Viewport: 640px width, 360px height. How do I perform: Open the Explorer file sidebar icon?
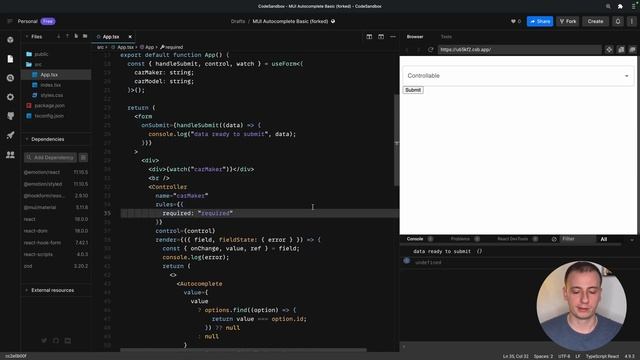[10, 59]
